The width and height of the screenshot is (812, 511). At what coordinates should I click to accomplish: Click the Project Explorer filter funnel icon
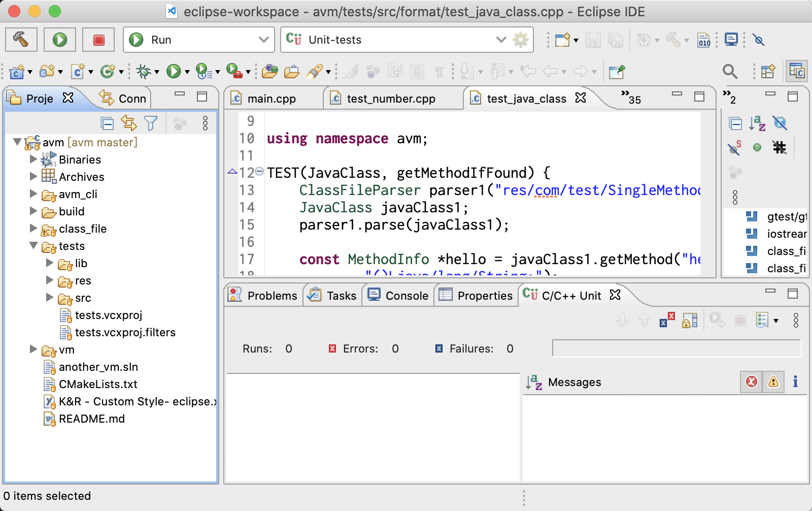point(151,123)
